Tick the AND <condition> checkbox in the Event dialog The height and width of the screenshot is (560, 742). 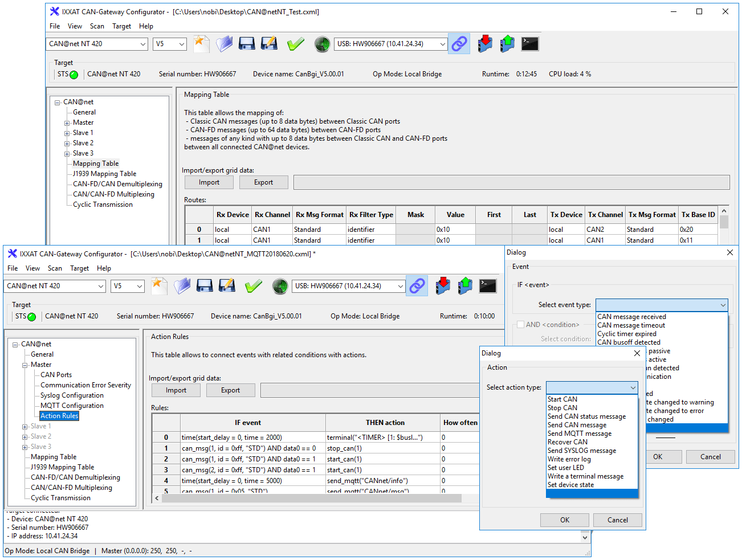[520, 325]
